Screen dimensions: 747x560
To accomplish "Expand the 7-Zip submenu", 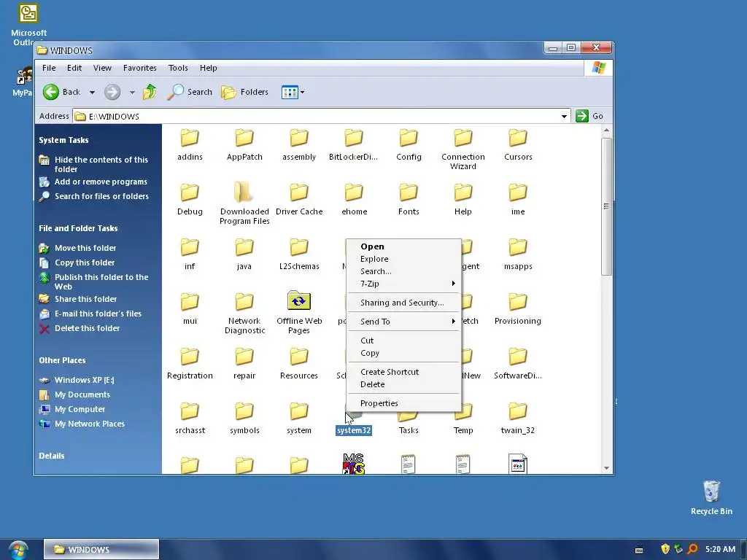I will [453, 284].
